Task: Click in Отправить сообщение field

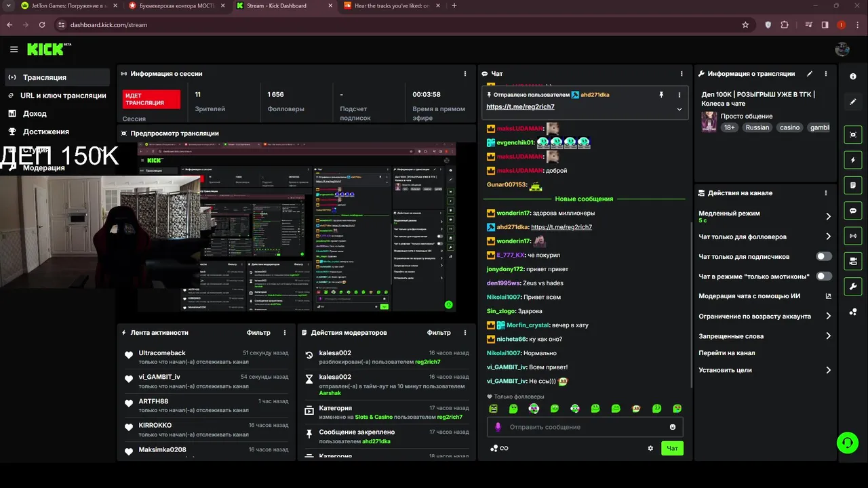Action: (585, 427)
